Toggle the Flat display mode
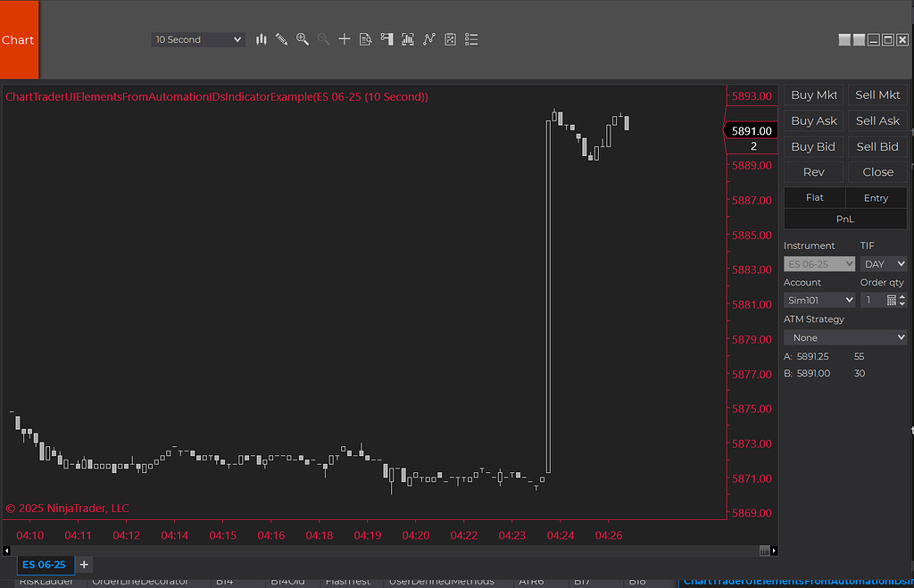This screenshot has height=588, width=914. click(x=813, y=197)
